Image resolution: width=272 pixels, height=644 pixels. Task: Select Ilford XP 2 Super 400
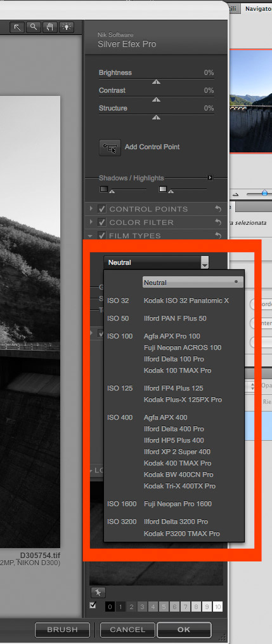coord(178,452)
